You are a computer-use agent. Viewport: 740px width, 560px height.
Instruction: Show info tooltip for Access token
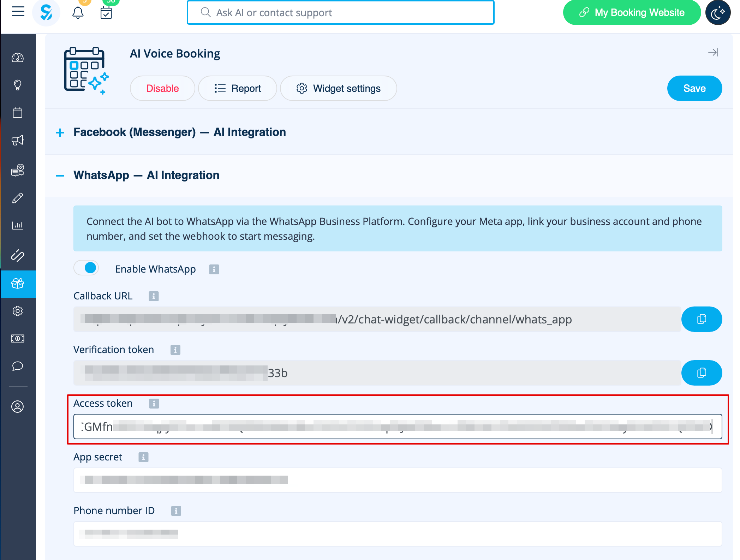click(154, 404)
